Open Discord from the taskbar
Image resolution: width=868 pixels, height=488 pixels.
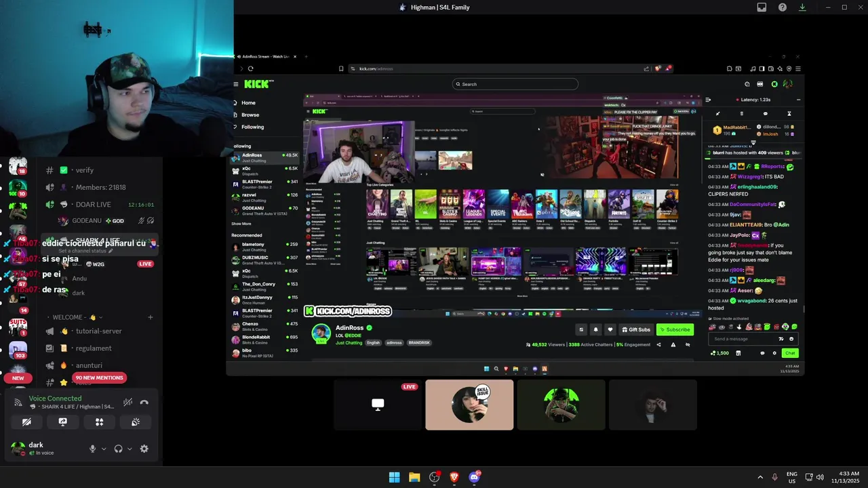tap(474, 477)
